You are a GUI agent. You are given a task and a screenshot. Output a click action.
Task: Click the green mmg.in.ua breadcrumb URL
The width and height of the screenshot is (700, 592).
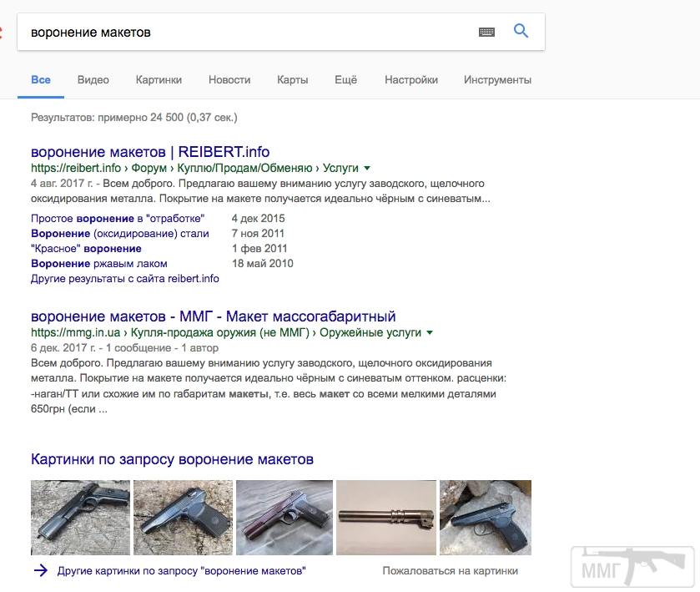point(226,332)
